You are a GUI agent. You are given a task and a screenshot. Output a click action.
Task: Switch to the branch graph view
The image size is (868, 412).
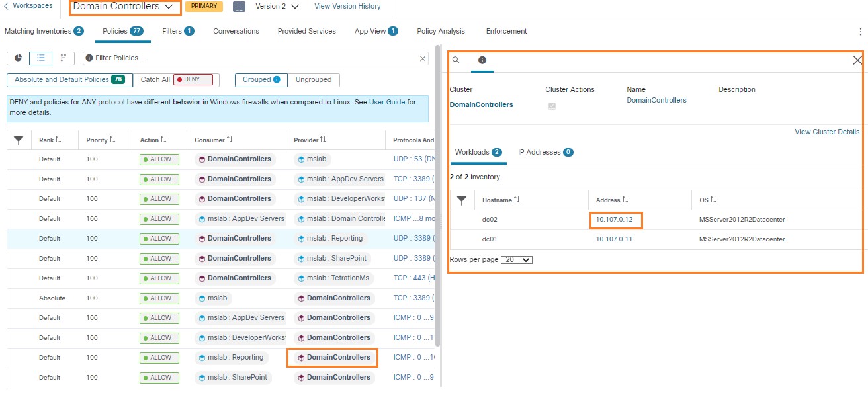(64, 58)
